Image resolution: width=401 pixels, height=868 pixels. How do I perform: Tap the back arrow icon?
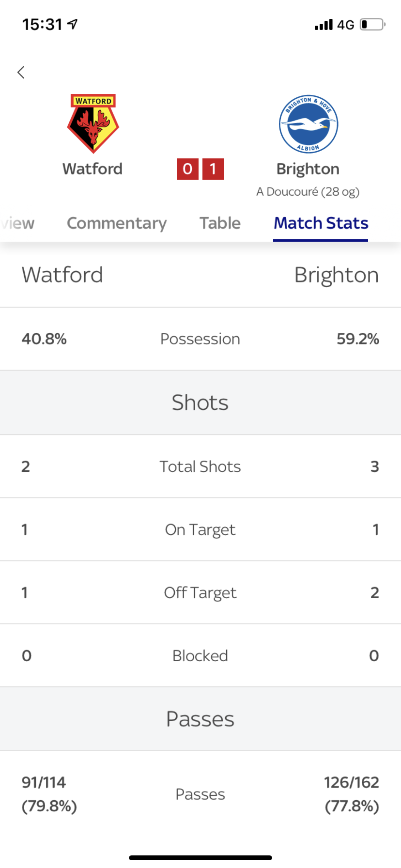tap(21, 72)
